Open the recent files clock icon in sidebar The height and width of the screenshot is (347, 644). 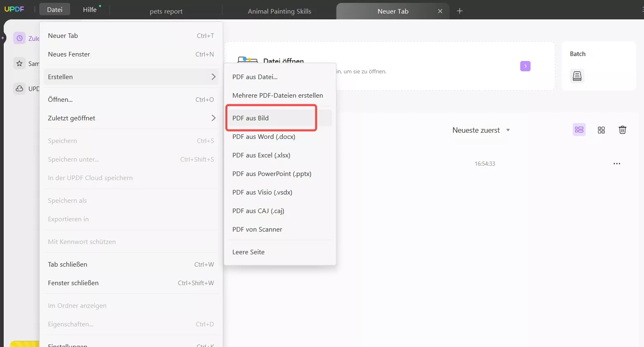[19, 38]
